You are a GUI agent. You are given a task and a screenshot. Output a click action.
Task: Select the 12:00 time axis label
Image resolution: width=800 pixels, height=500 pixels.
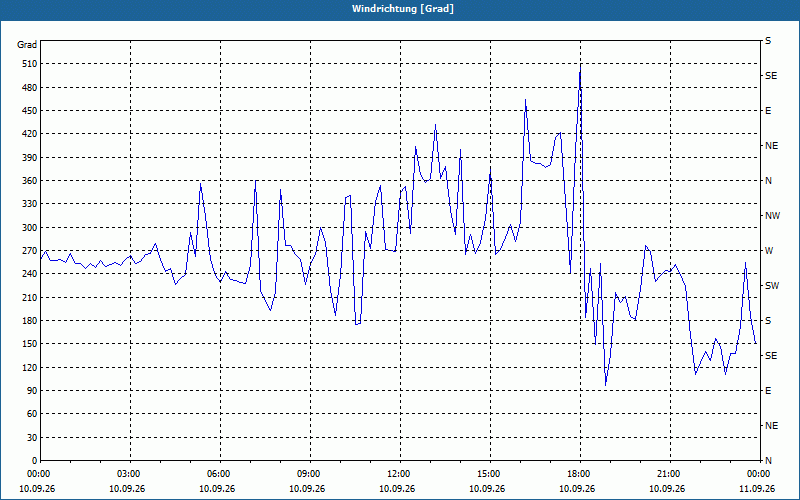(400, 473)
